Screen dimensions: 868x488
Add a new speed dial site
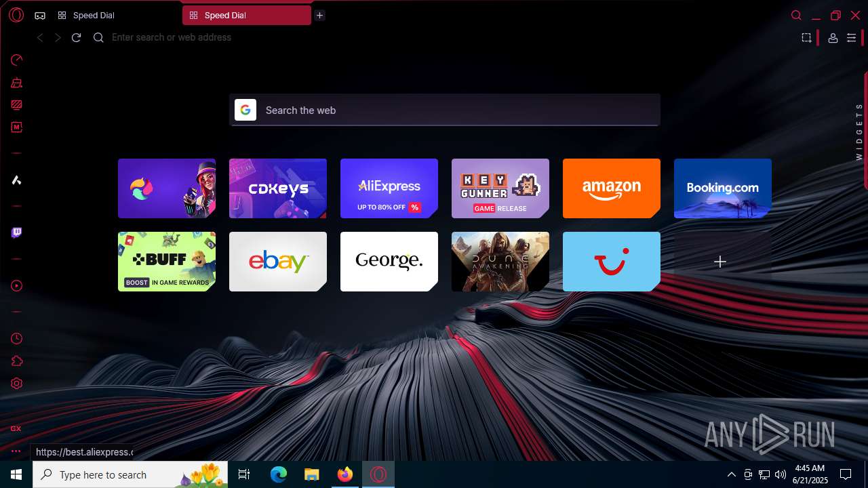coord(723,262)
